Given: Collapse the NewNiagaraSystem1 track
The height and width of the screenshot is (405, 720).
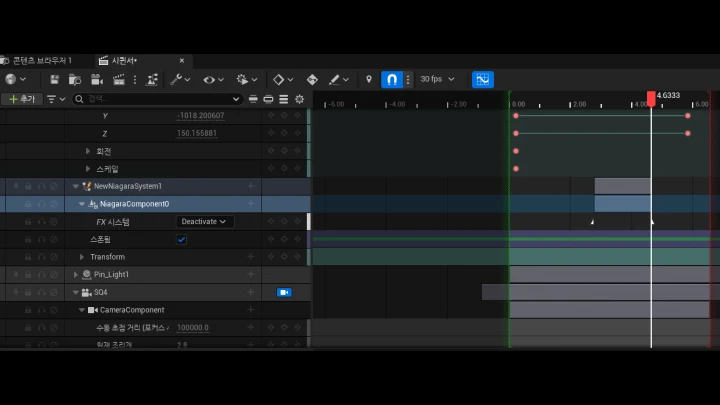Looking at the screenshot, I should 76,186.
